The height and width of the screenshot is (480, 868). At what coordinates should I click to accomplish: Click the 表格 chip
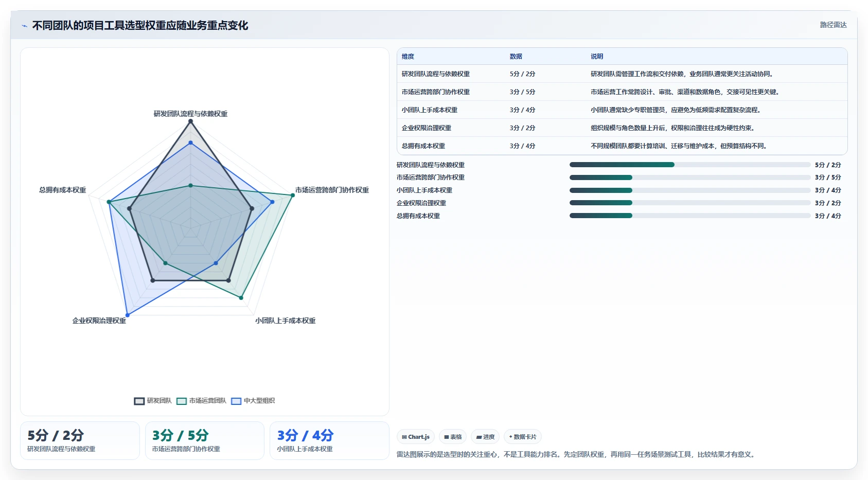point(453,437)
